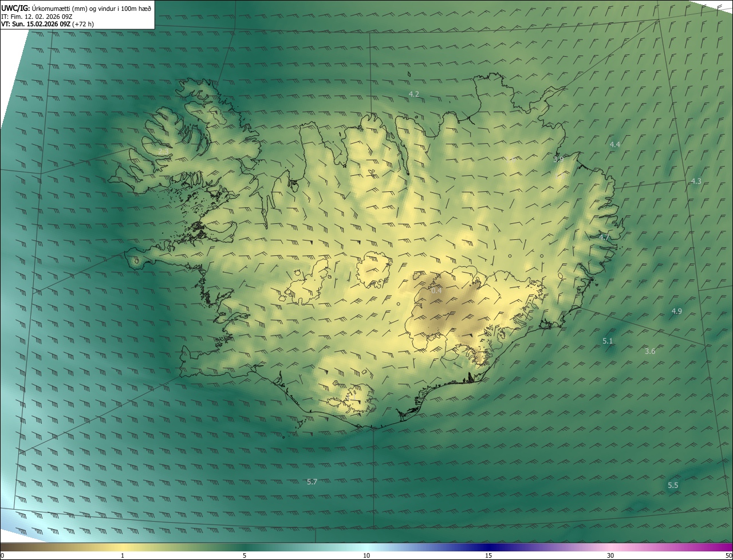
Task: Click the 3.6 value label off the southeast coast
Action: 650,351
